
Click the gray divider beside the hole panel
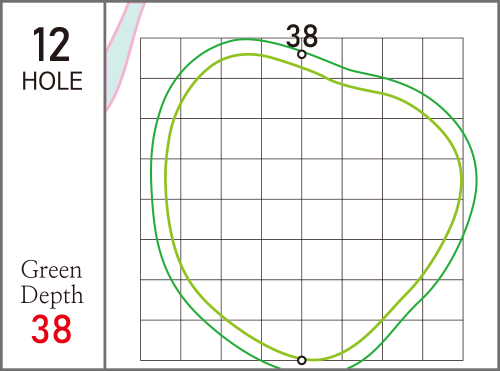pyautogui.click(x=105, y=185)
